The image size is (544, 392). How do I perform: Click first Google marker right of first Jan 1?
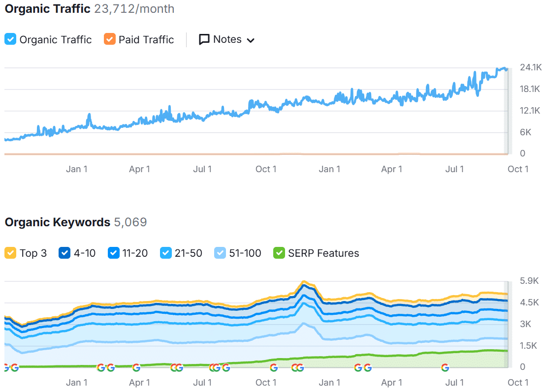101,367
